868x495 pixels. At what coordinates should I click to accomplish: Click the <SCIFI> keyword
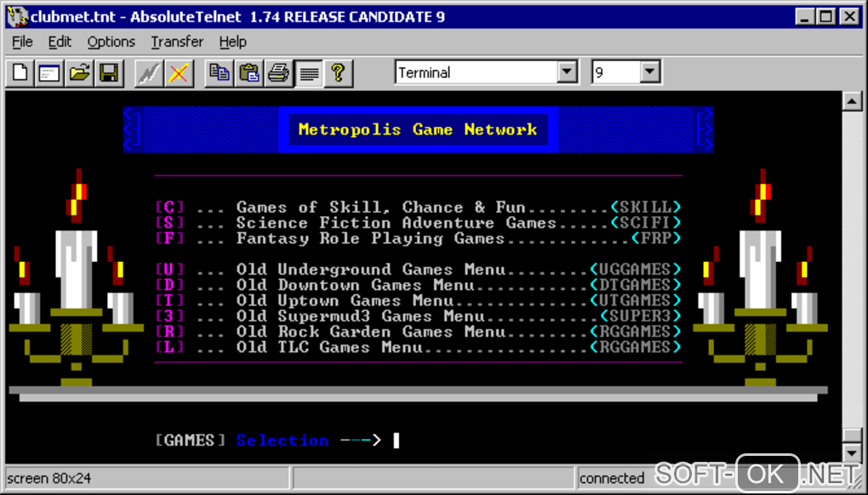tap(645, 223)
